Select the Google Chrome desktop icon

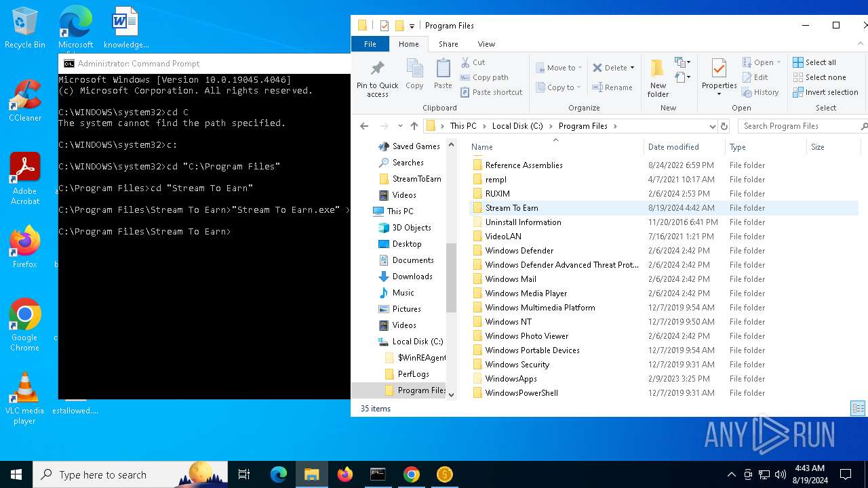[25, 325]
